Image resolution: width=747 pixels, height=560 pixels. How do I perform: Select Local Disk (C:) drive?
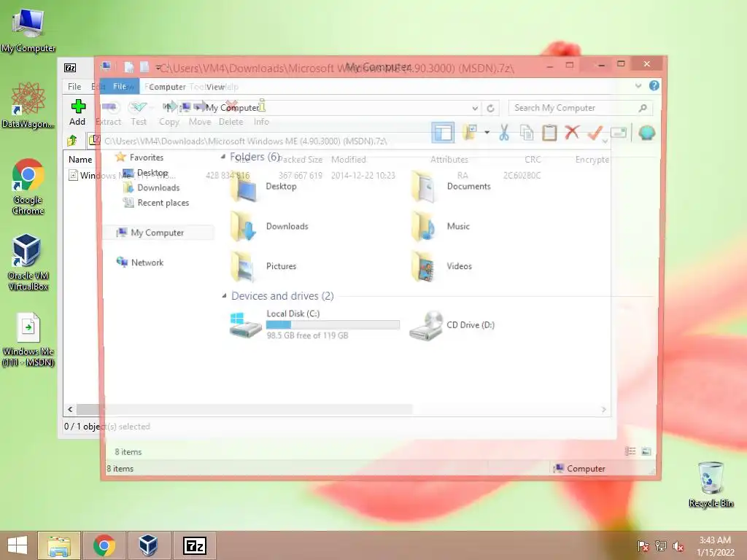pos(314,324)
